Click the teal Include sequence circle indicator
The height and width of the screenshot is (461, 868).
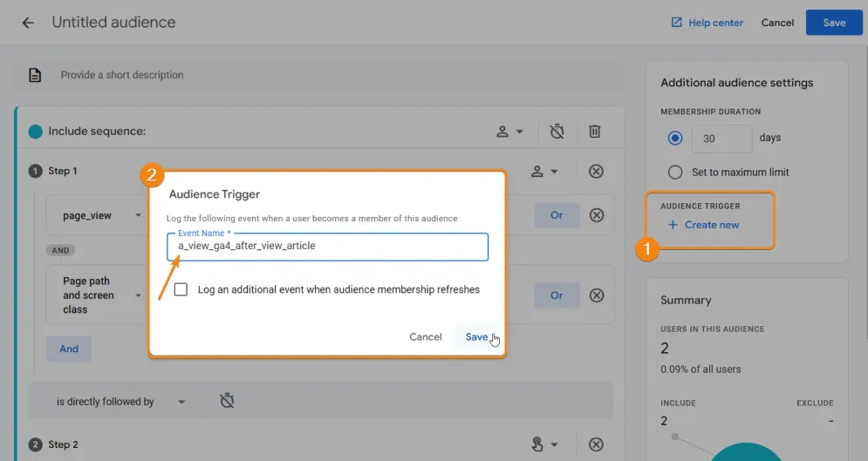point(36,132)
